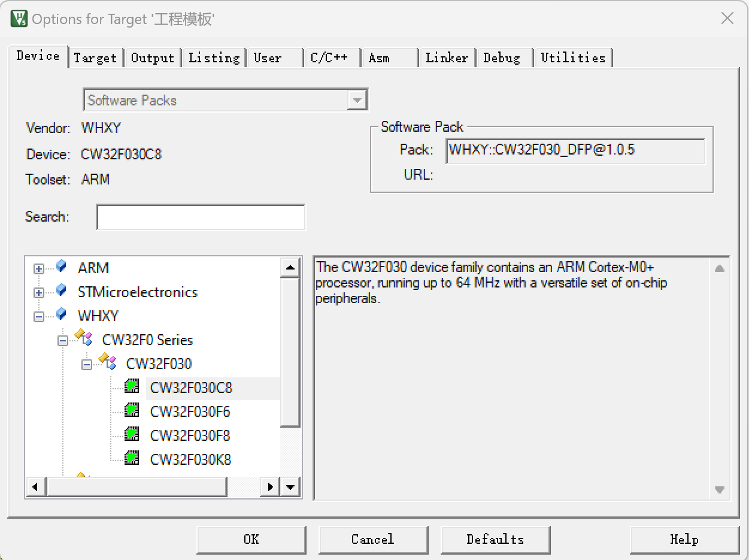
Task: Open the Listing tab
Action: pos(214,58)
